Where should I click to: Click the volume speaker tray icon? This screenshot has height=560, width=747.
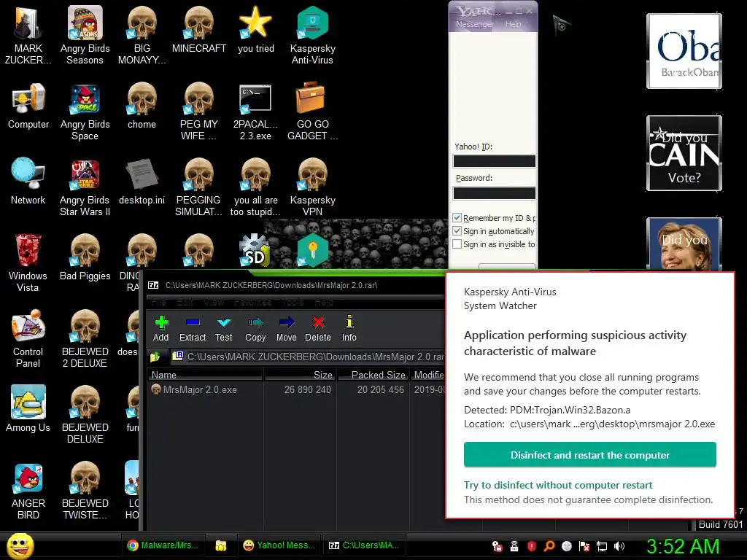(x=619, y=546)
